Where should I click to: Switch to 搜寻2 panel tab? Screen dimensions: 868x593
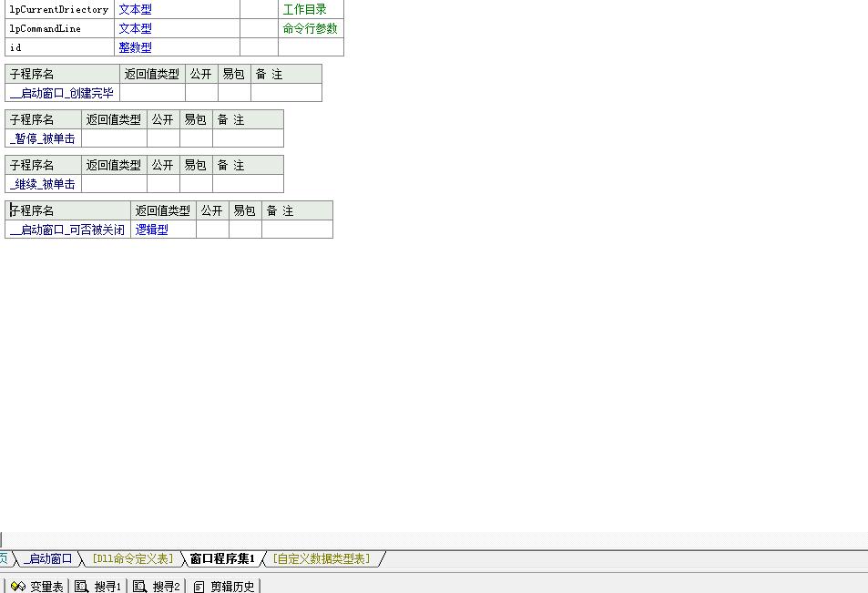click(x=166, y=587)
